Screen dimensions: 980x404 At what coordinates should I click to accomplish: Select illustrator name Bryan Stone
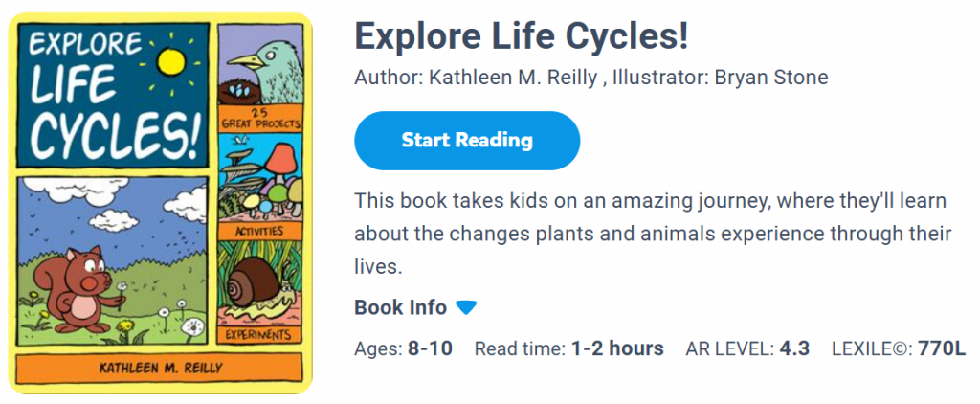coord(770,78)
